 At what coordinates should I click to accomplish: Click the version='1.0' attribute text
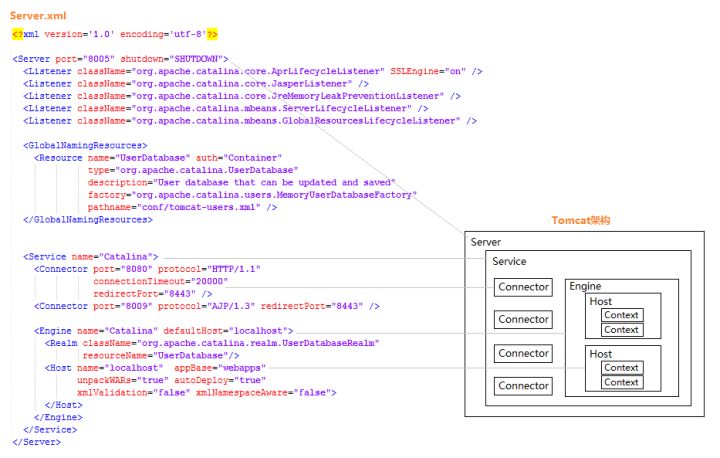pos(80,34)
